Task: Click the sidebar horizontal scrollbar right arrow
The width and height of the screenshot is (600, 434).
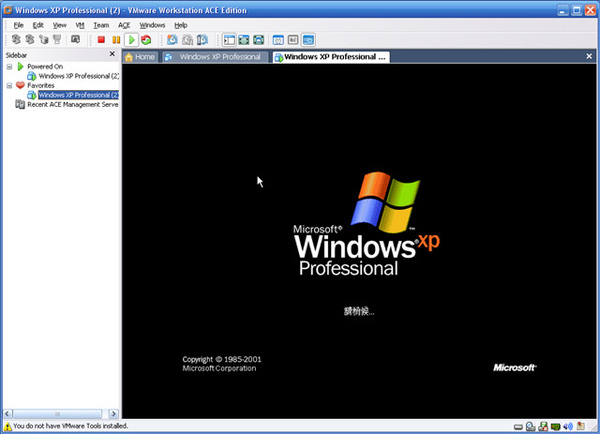Action: click(114, 414)
